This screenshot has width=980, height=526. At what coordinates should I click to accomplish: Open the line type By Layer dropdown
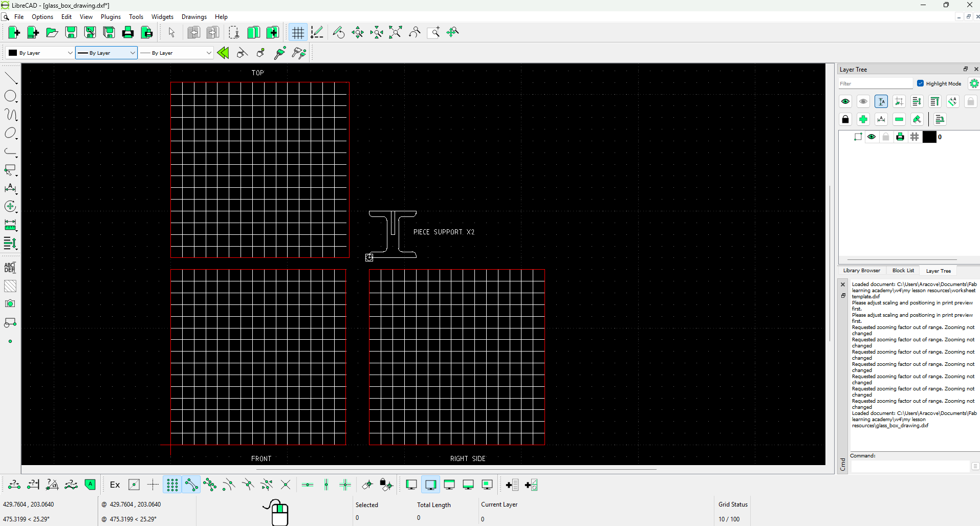coord(176,53)
